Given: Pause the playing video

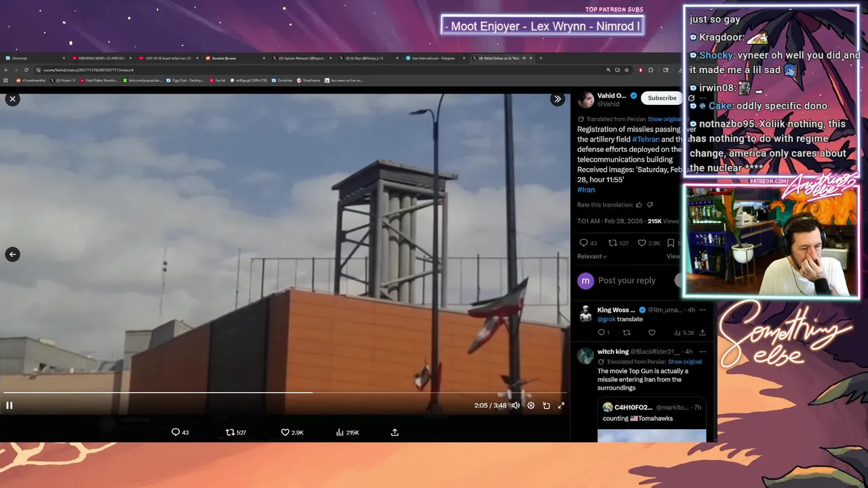Looking at the screenshot, I should pyautogui.click(x=9, y=405).
